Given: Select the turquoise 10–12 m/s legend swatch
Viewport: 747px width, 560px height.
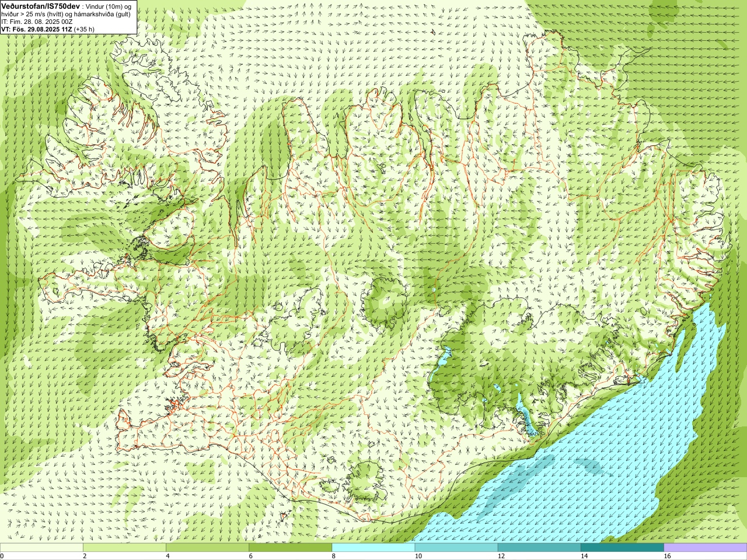Looking at the screenshot, I should click(456, 548).
